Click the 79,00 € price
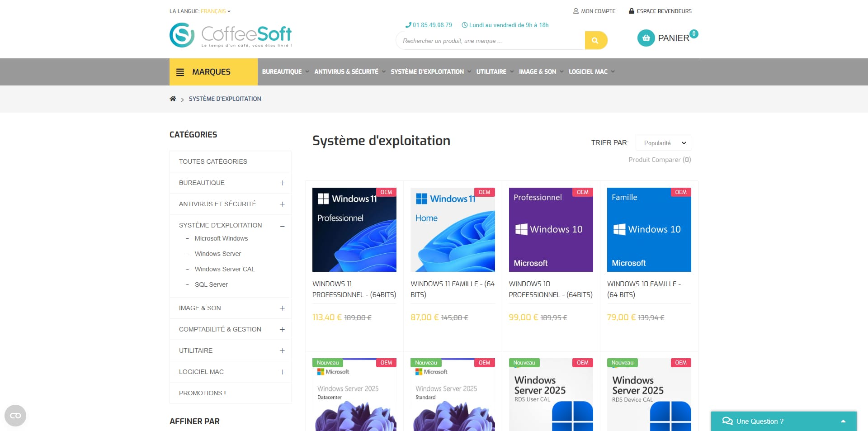Viewport: 868px width, 431px height. pos(622,317)
